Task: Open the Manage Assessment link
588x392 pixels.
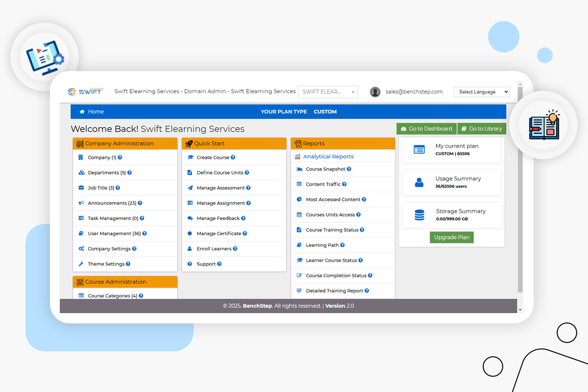Action: click(x=221, y=188)
